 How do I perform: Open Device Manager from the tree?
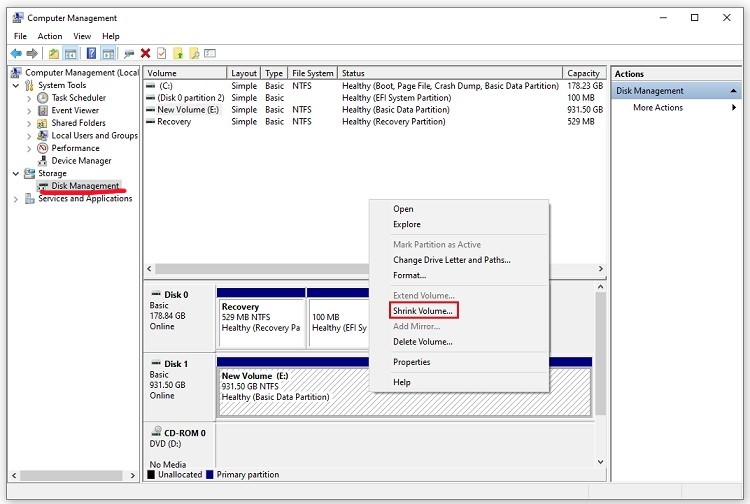pyautogui.click(x=81, y=161)
